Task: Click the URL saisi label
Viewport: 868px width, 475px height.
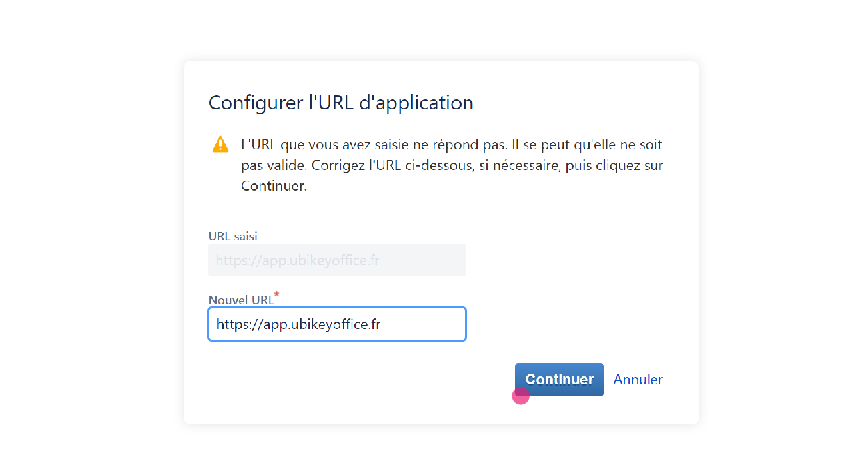Action: (x=232, y=236)
